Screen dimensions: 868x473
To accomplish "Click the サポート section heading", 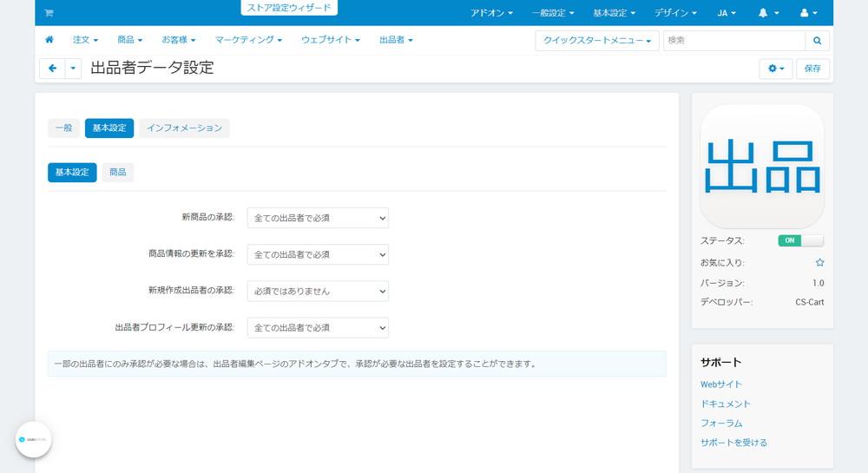I will [720, 363].
